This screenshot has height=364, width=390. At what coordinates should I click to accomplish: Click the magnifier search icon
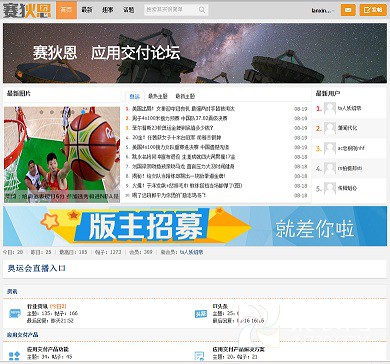[x=202, y=10]
